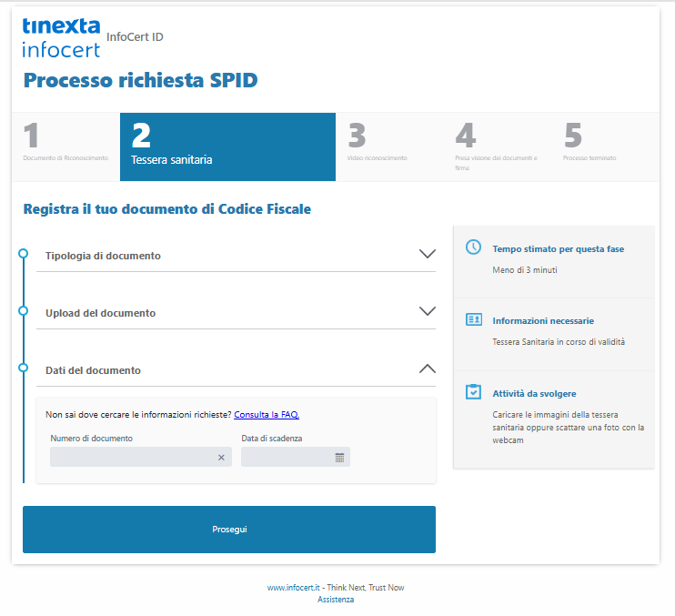
Task: Click timeline dot beside Upload del documento
Action: [24, 311]
